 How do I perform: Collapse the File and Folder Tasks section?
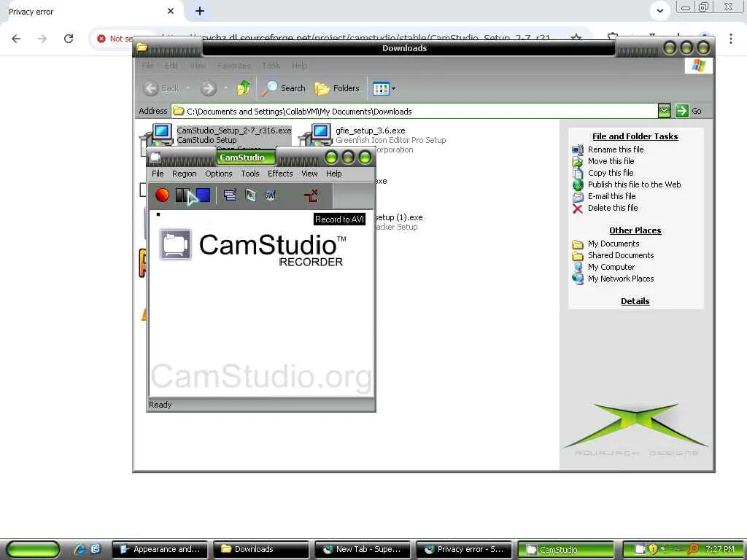(x=635, y=136)
